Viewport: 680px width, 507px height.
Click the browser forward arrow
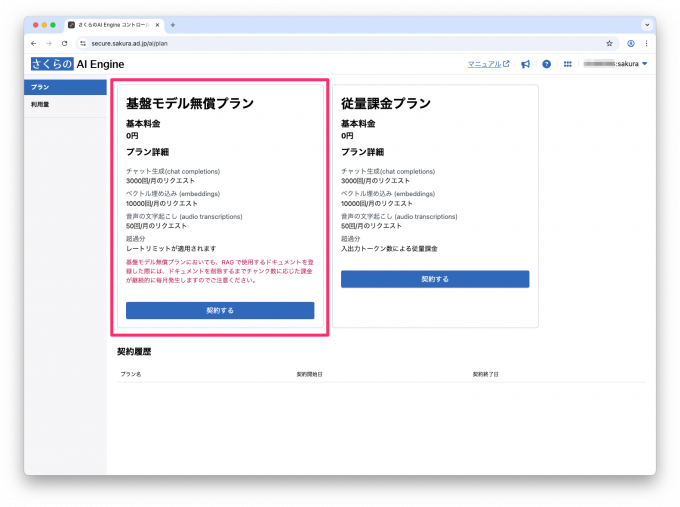[49, 43]
